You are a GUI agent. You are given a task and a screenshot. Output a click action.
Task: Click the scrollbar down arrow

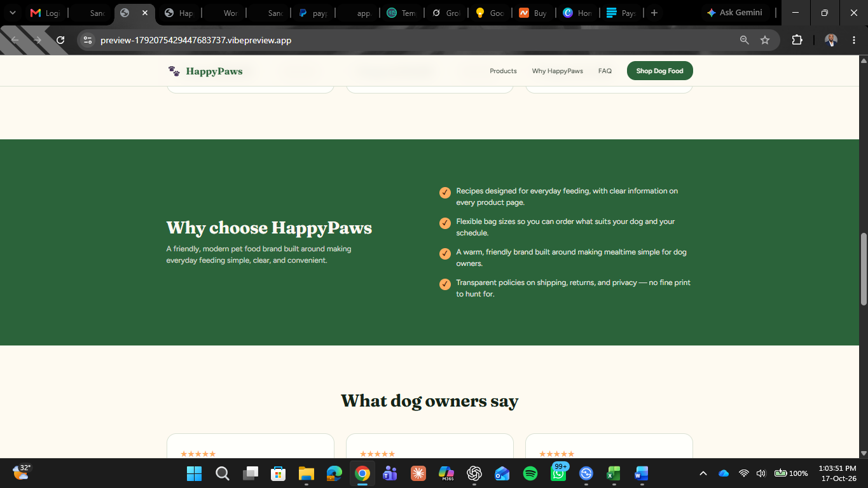pyautogui.click(x=864, y=453)
